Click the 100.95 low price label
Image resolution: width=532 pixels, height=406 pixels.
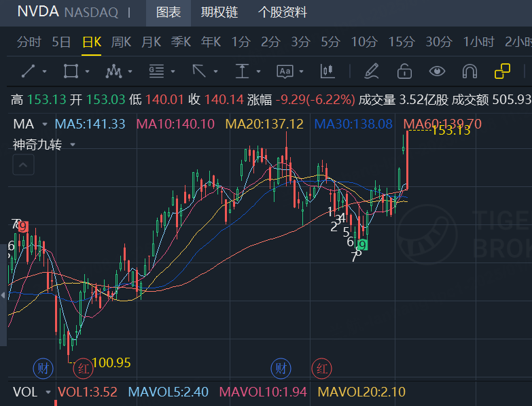tap(111, 362)
